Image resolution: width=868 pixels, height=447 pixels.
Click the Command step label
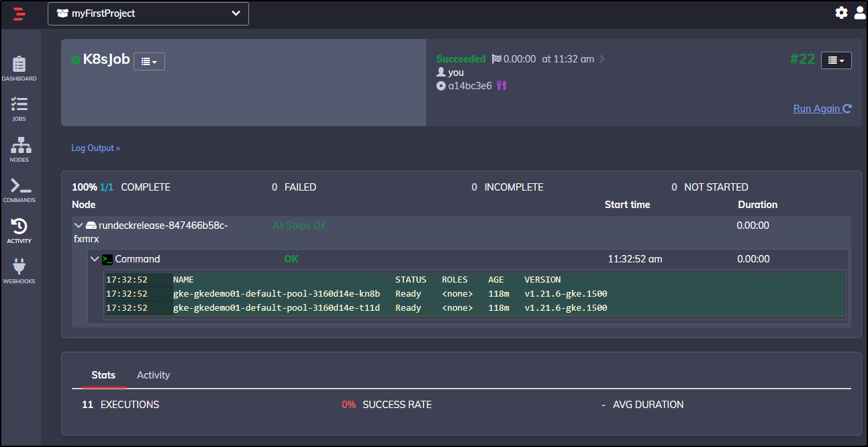(138, 259)
